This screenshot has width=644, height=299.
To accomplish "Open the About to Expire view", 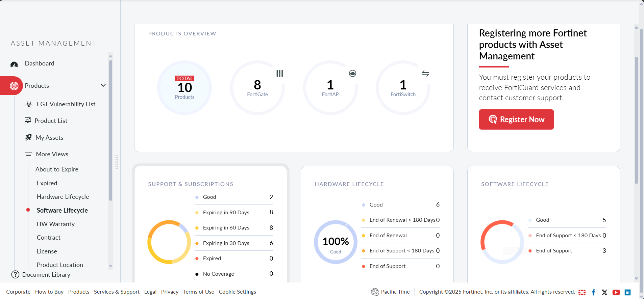I will (57, 169).
